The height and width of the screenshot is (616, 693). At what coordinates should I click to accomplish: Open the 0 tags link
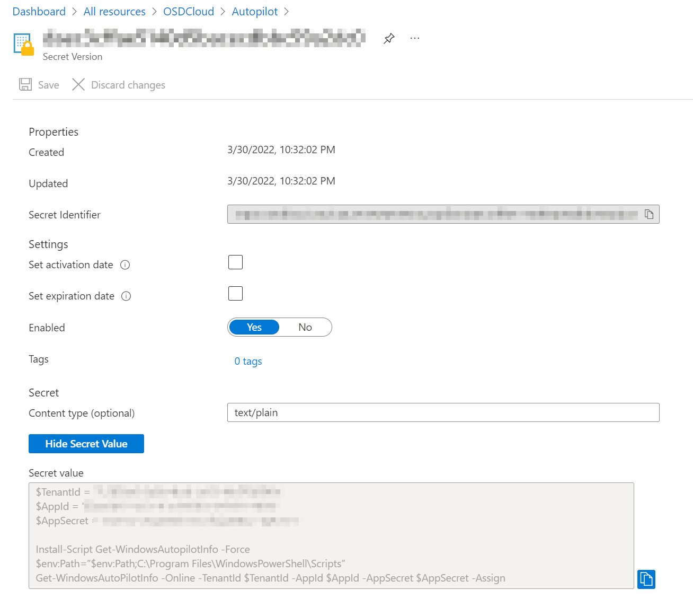(248, 361)
